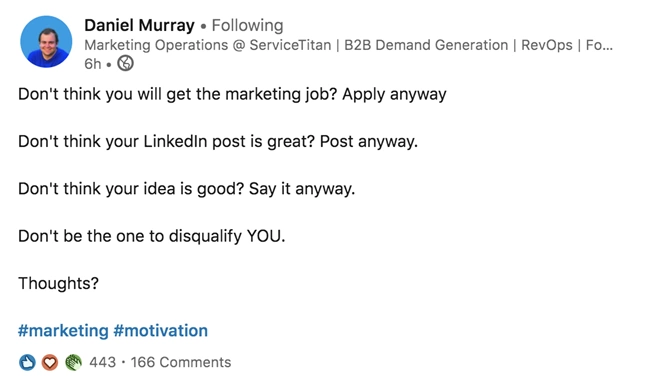Open the Marketing Operations @ ServiceTitan headline

click(x=208, y=45)
